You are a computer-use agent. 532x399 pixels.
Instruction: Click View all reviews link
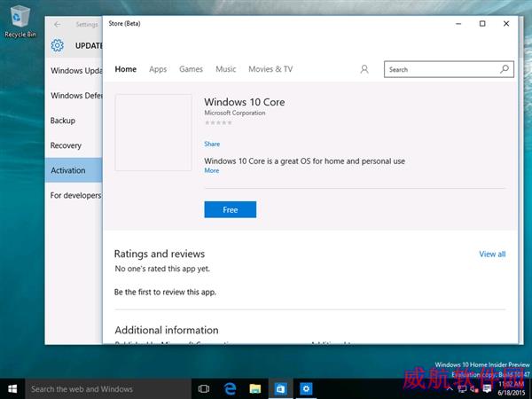492,254
